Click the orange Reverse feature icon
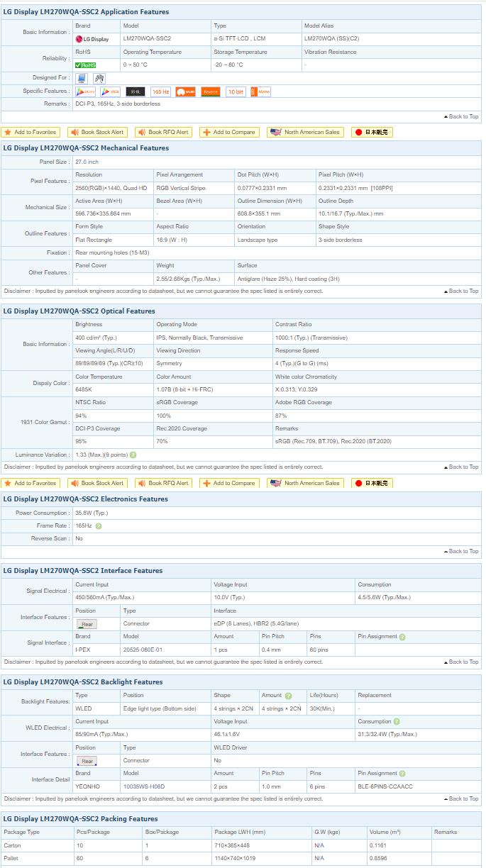The width and height of the screenshot is (486, 868). pos(211,91)
